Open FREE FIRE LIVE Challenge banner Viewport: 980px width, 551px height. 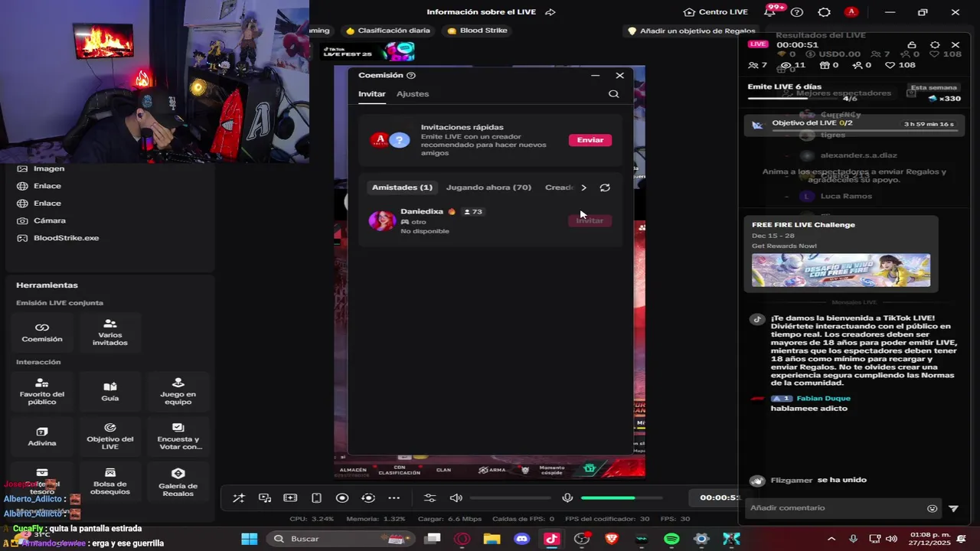(x=841, y=254)
